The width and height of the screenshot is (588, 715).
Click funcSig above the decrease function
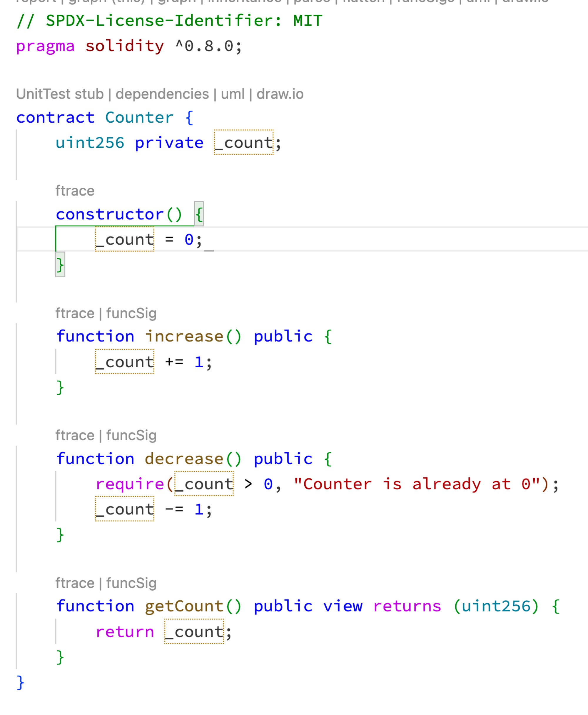131,435
